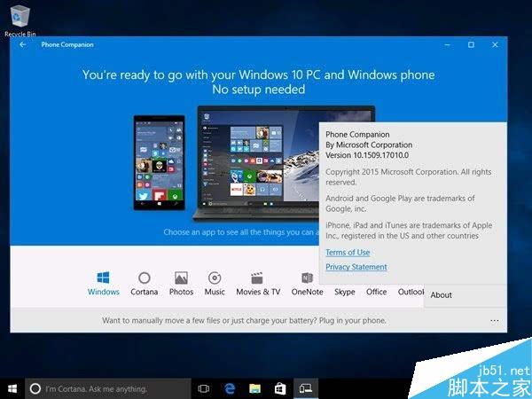Click the version 10.1509.17010.0 text
Viewport: 532px width, 399px height.
pos(367,155)
